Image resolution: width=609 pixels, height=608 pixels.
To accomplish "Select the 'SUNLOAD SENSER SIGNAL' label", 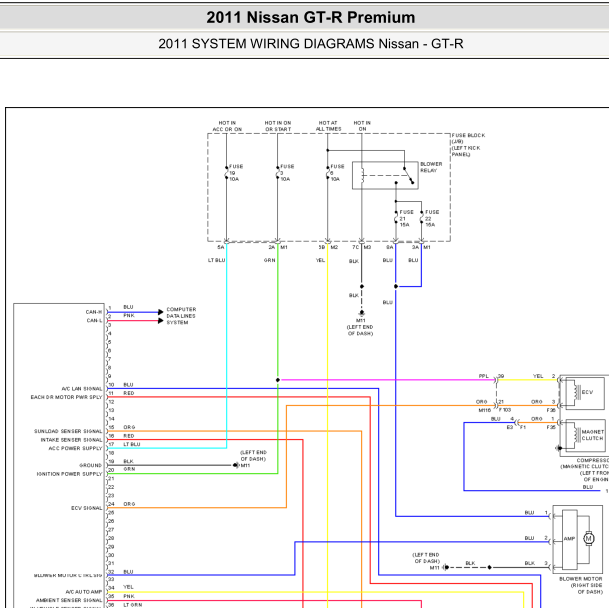I will [68, 431].
